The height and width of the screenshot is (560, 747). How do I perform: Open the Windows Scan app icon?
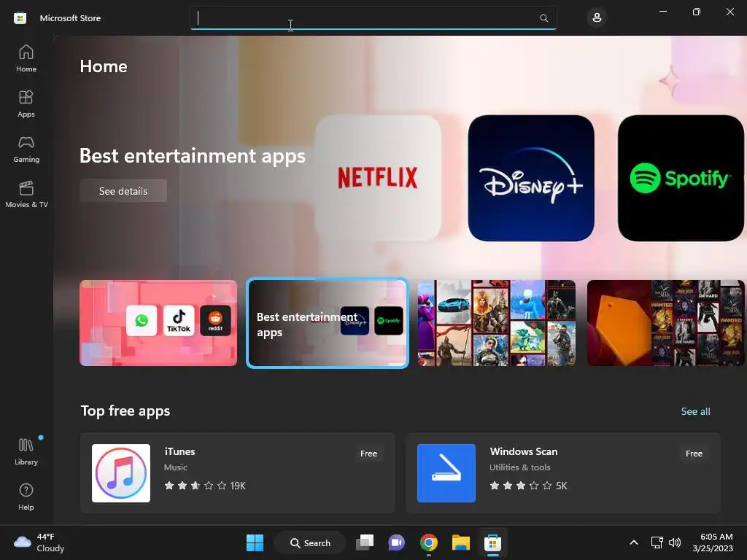pyautogui.click(x=446, y=473)
